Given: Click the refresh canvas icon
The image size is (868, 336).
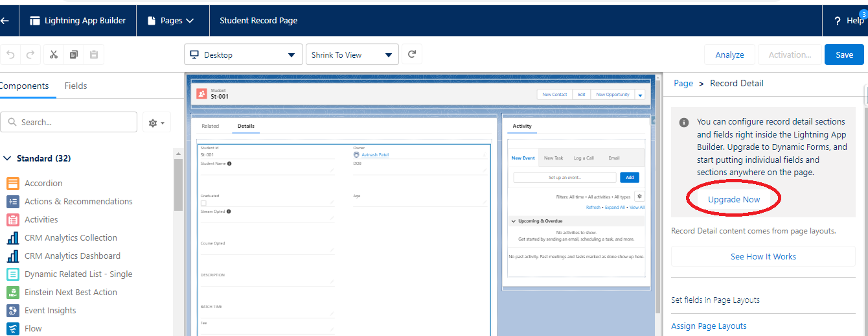Looking at the screenshot, I should click(411, 55).
